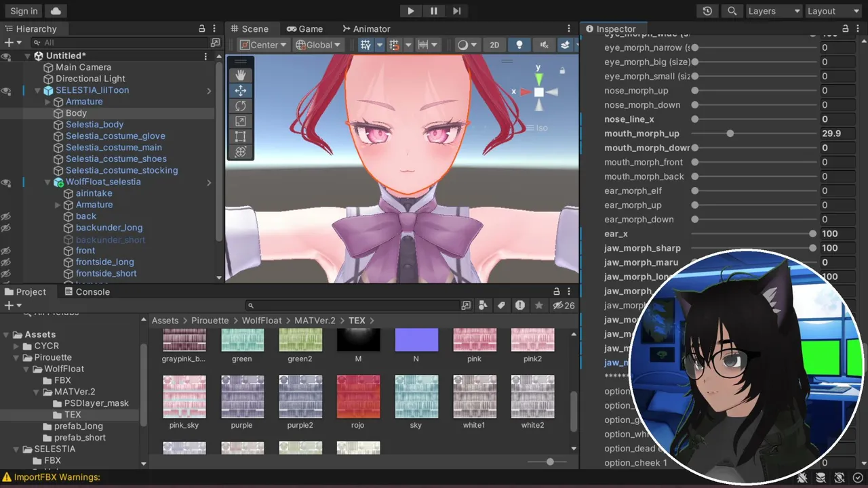Open the Layout dropdown

(x=833, y=11)
